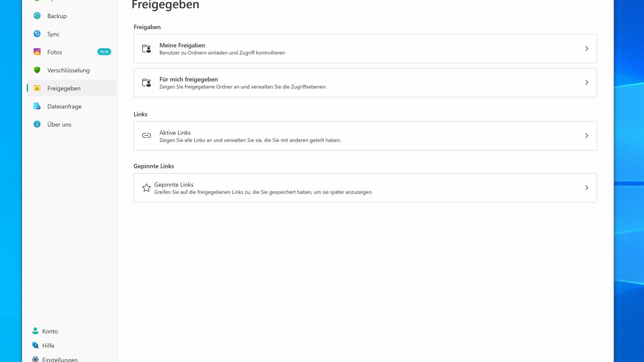Open the Gepinnte Links card title
This screenshot has width=644, height=362.
click(x=174, y=184)
